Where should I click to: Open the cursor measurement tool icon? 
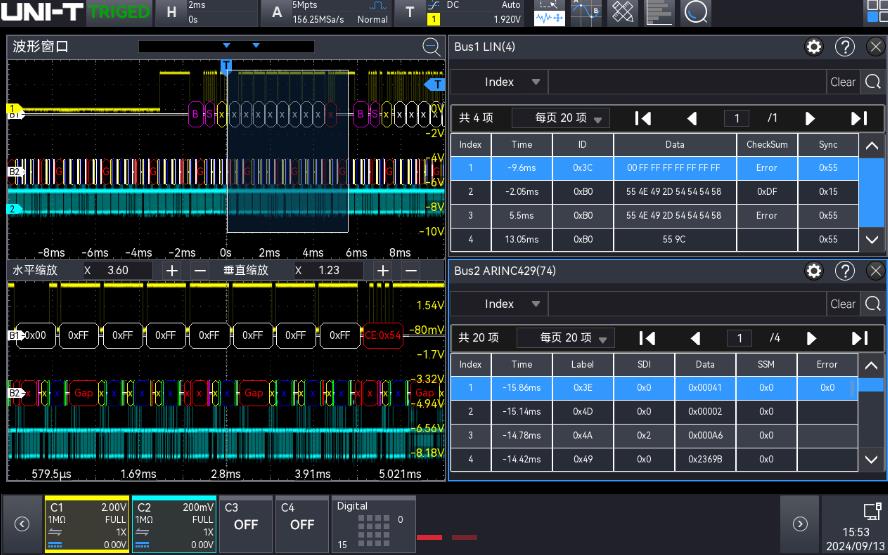tap(585, 12)
